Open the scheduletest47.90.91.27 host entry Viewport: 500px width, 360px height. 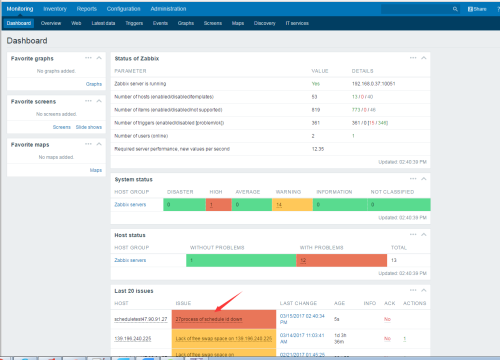coord(141,319)
